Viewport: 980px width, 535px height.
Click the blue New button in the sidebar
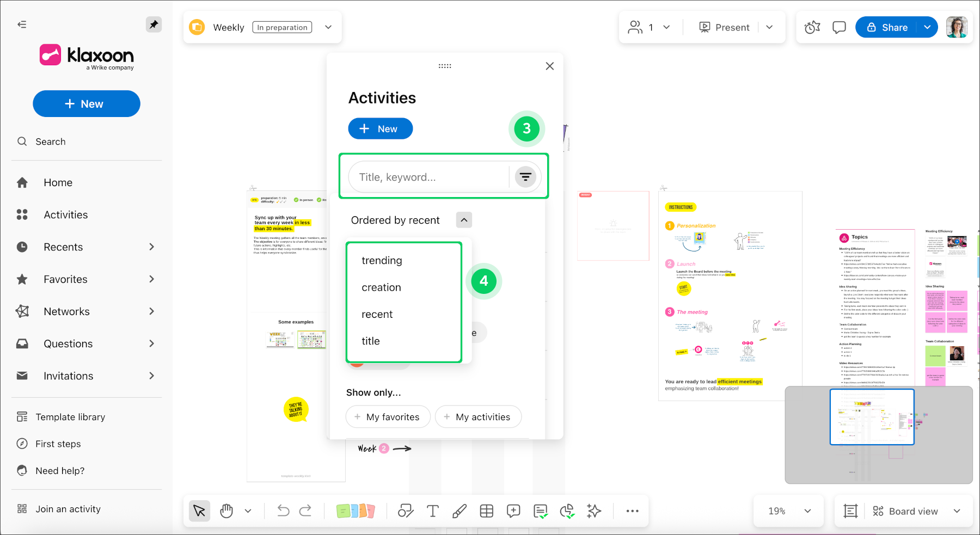coord(86,103)
